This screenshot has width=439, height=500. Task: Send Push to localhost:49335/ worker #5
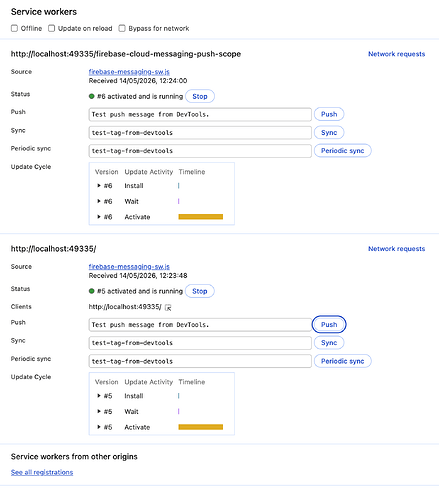(329, 324)
